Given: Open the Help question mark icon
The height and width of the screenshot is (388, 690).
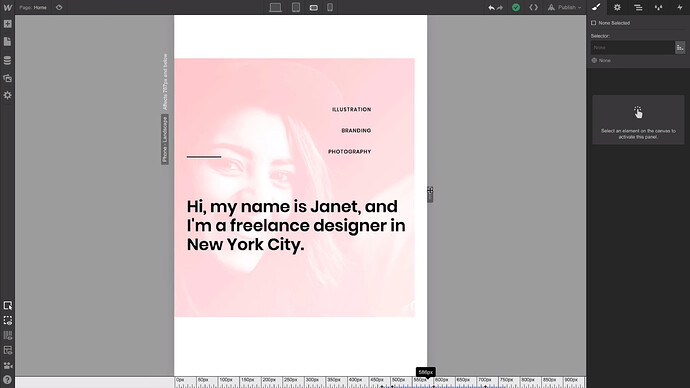Looking at the screenshot, I should click(x=7, y=380).
